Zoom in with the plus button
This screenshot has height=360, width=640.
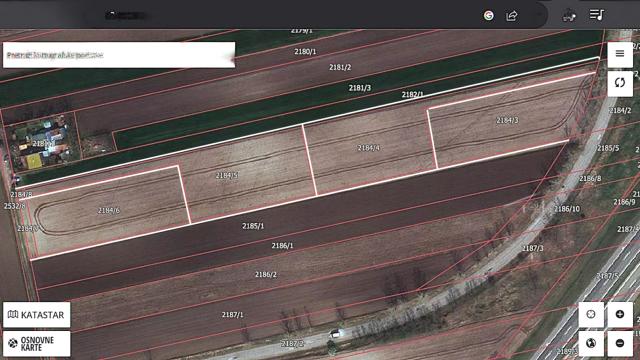(620, 314)
